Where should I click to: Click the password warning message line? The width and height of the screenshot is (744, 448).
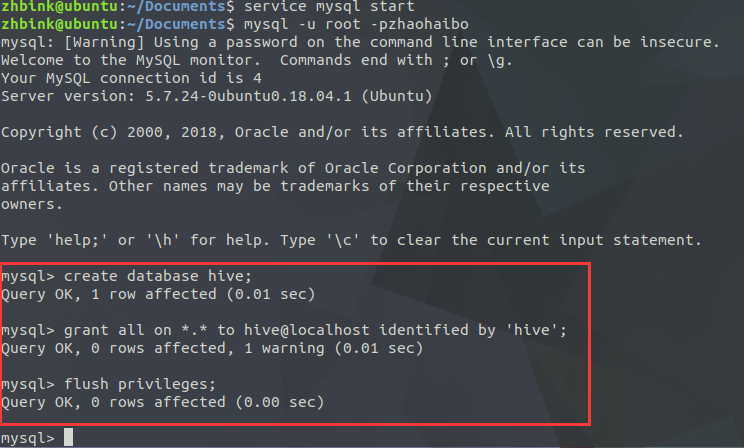click(x=360, y=42)
